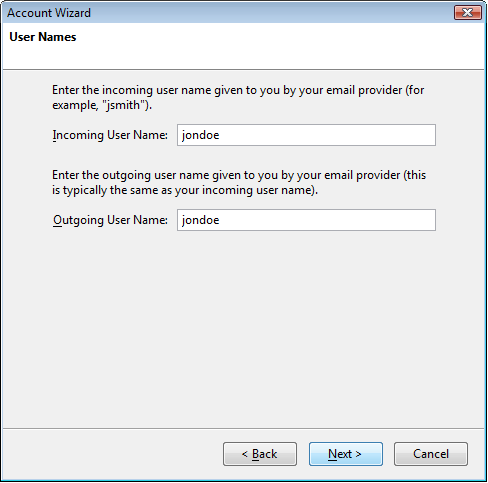
Task: Proceed with the Next > button
Action: click(x=346, y=454)
